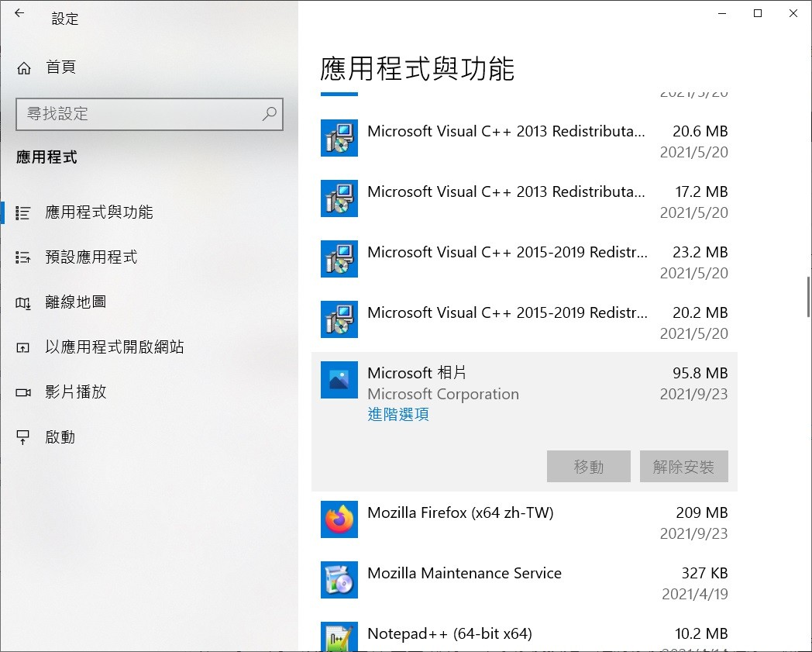Select the Visual C++ 2015-2019 icon beside 20.2 MB
The width and height of the screenshot is (812, 652).
[x=339, y=319]
